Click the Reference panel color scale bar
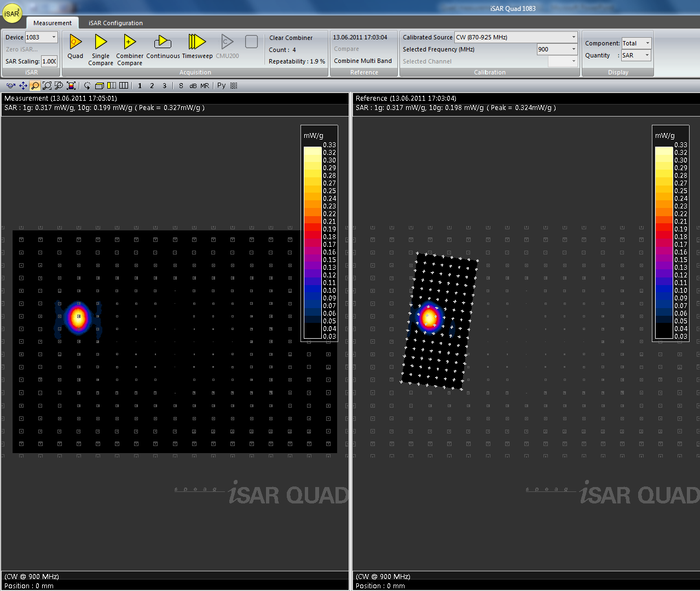This screenshot has height=591, width=700. tap(664, 242)
